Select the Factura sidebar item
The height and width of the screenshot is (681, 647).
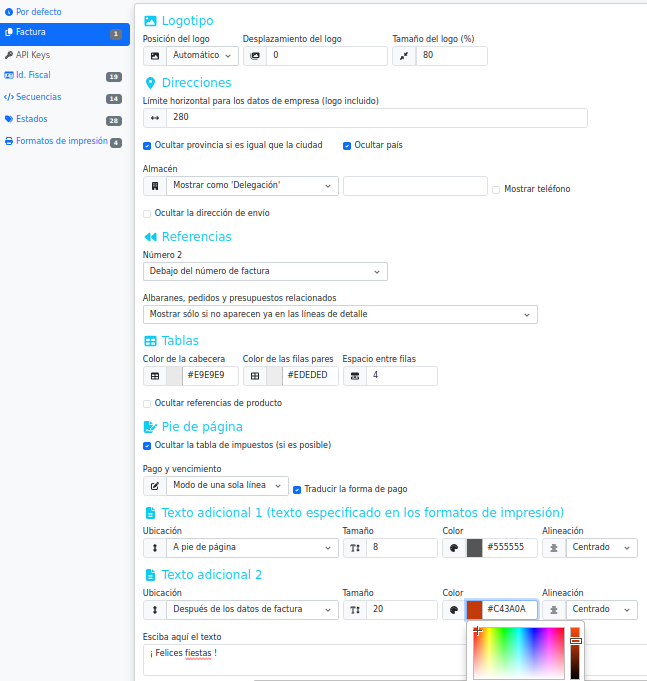point(30,33)
